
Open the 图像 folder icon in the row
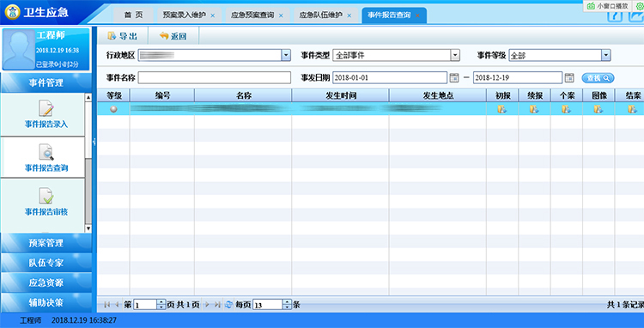[x=598, y=109]
